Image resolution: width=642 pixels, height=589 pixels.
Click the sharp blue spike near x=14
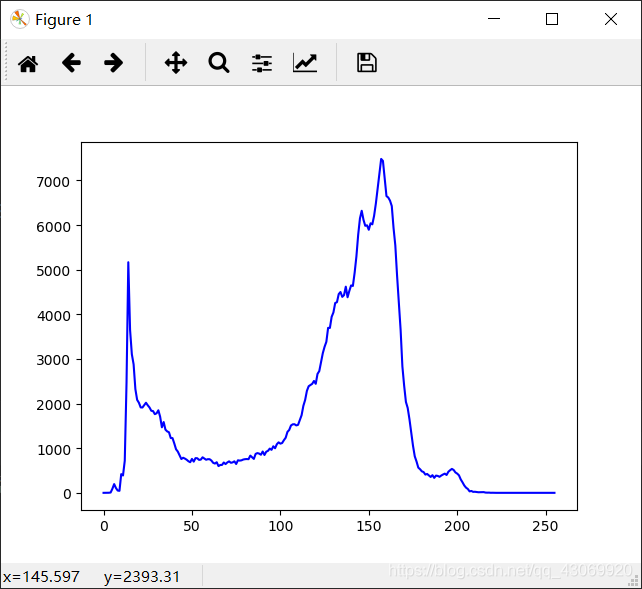click(x=128, y=264)
